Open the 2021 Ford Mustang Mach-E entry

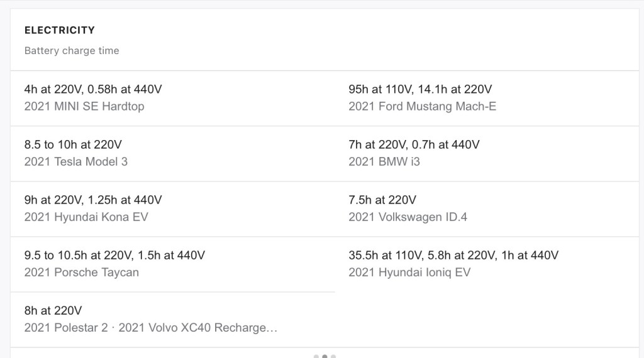click(422, 107)
